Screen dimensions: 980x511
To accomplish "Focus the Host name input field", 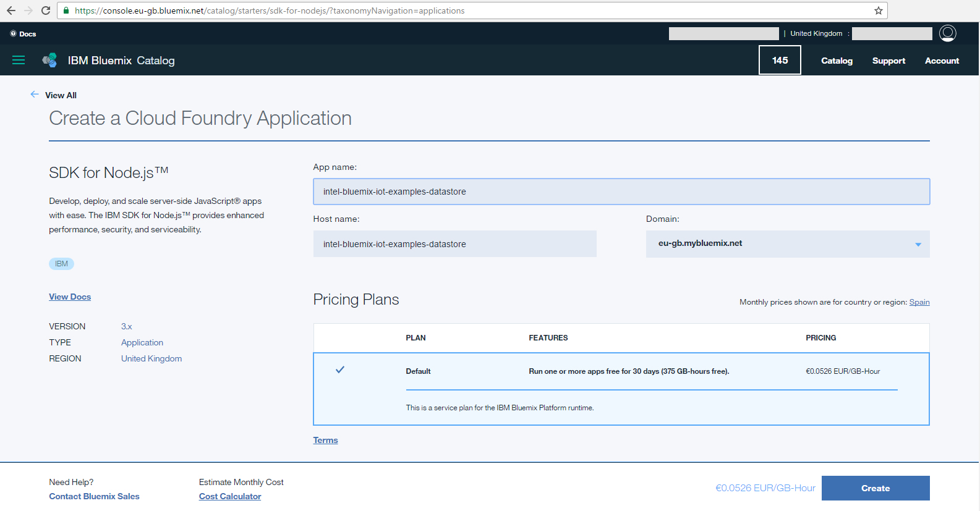I will (454, 244).
